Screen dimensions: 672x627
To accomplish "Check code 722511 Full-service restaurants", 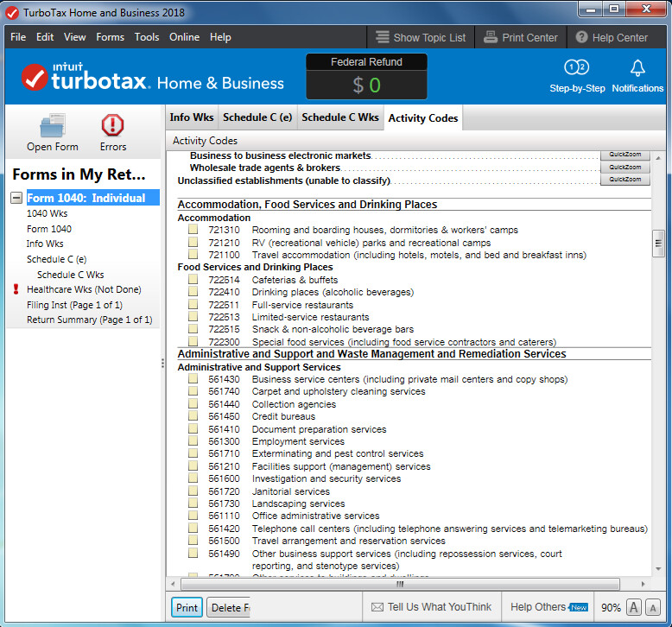I will coord(193,304).
